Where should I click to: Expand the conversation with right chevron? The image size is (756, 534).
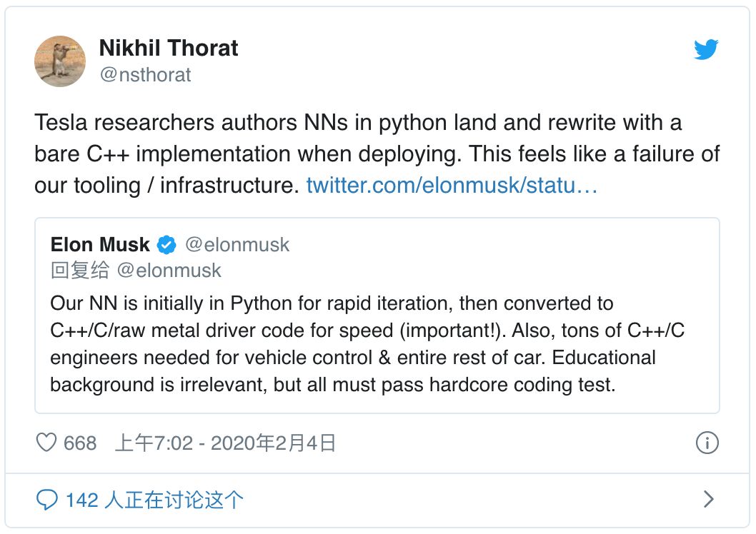point(708,499)
